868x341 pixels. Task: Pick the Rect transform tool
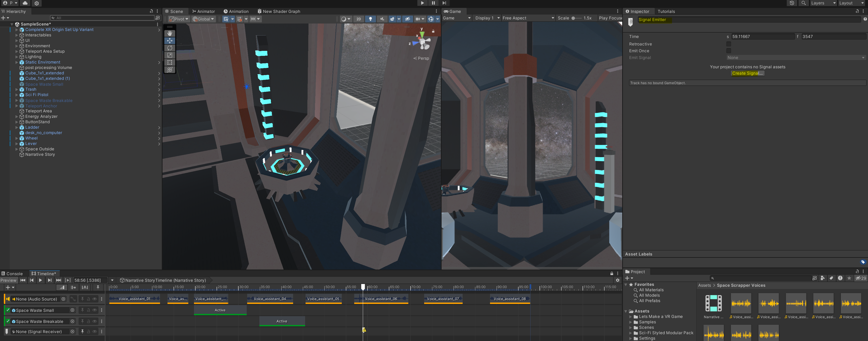(x=170, y=62)
